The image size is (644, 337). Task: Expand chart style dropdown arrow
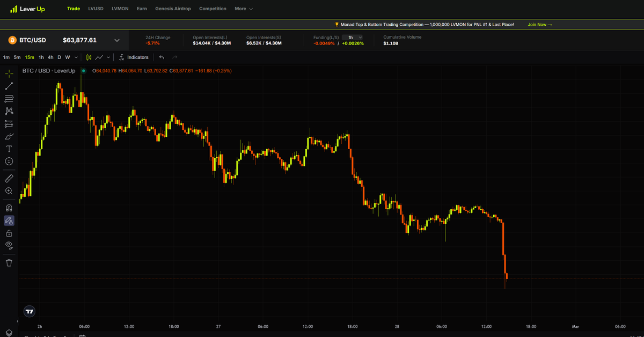tap(108, 57)
